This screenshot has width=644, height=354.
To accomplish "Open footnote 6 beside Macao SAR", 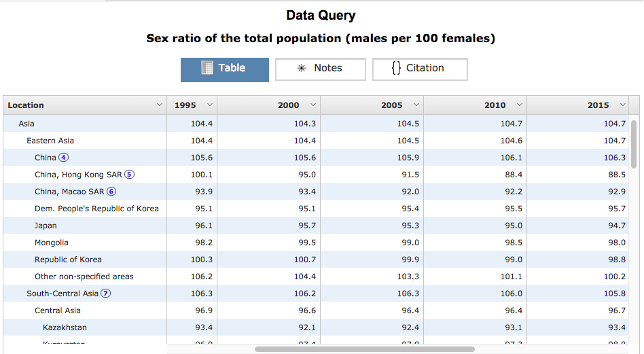I will (x=111, y=192).
